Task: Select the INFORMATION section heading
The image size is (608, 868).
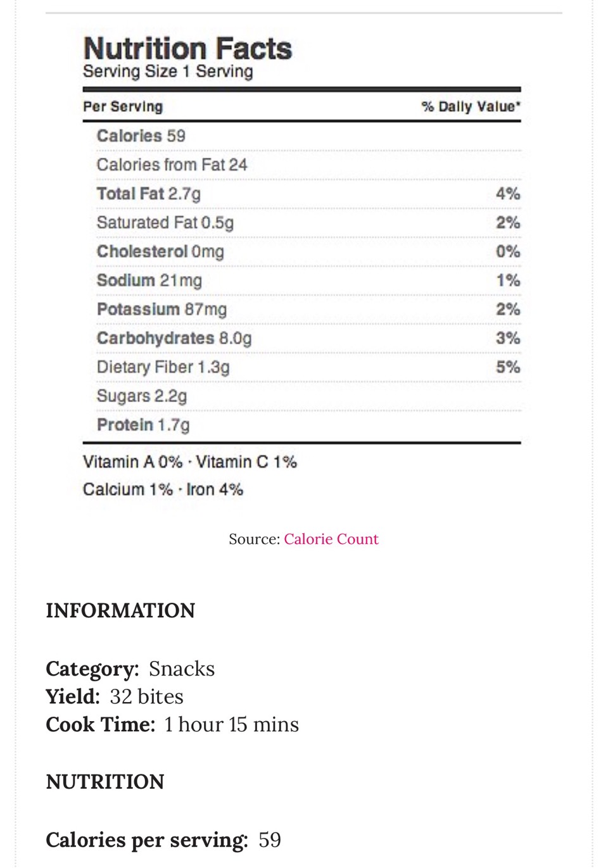Action: (x=120, y=610)
